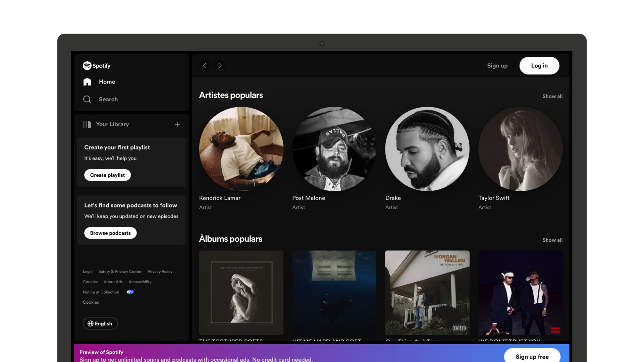Viewport: 644px width, 362px height.
Task: Open the About Ads link
Action: (x=113, y=282)
